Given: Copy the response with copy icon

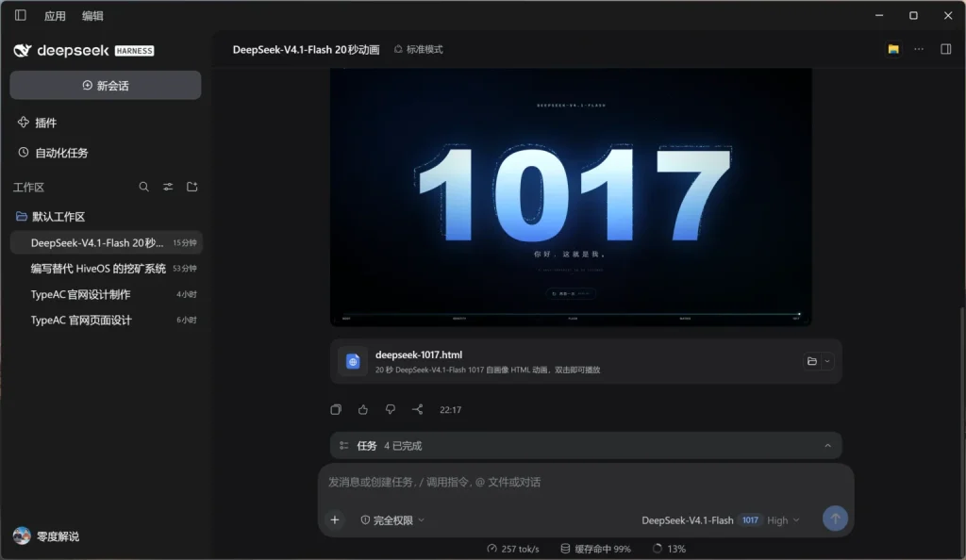Looking at the screenshot, I should (336, 410).
